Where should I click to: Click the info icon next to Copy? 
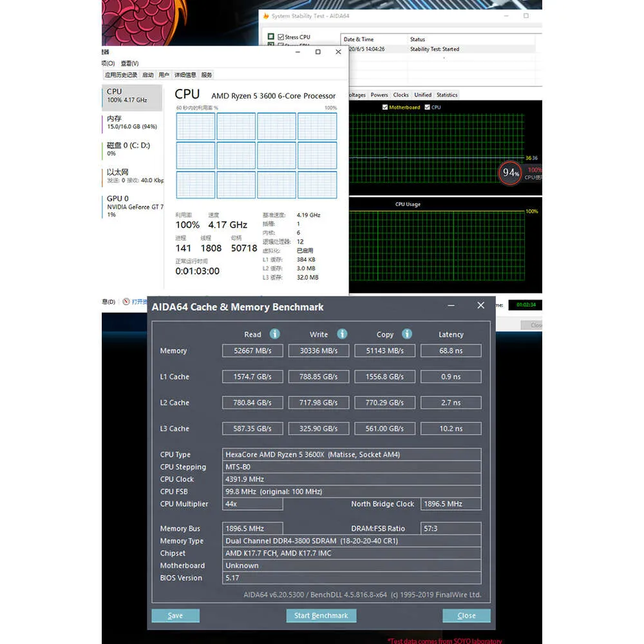click(407, 334)
